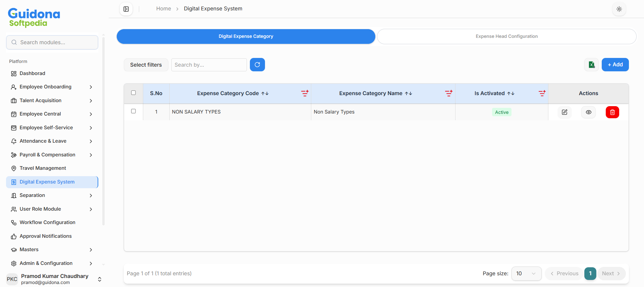This screenshot has width=644, height=287.
Task: Click the Masters graduation cap icon
Action: (14, 250)
